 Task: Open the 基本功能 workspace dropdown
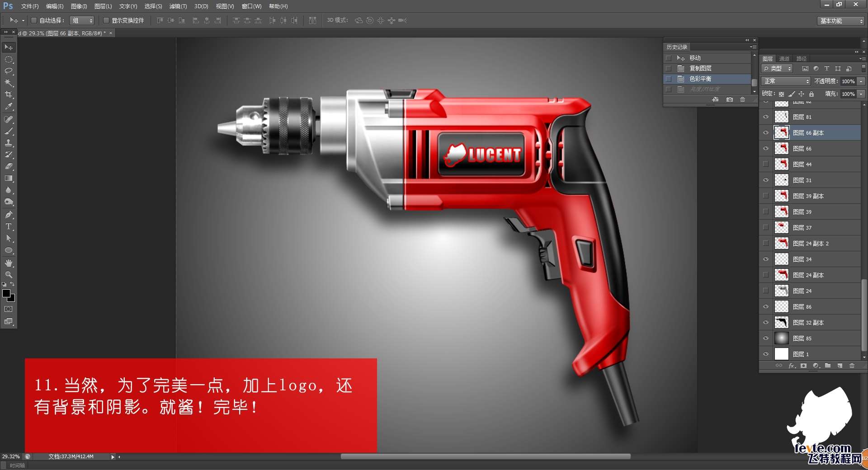pyautogui.click(x=841, y=21)
